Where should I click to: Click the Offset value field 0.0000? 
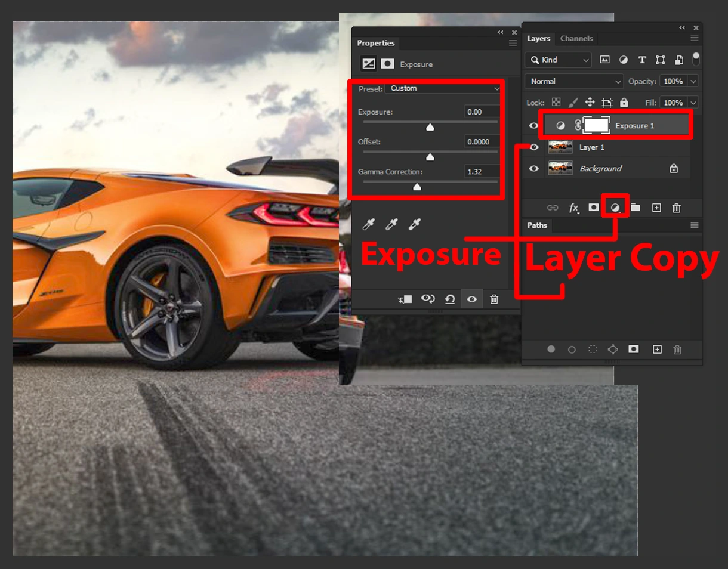482,141
